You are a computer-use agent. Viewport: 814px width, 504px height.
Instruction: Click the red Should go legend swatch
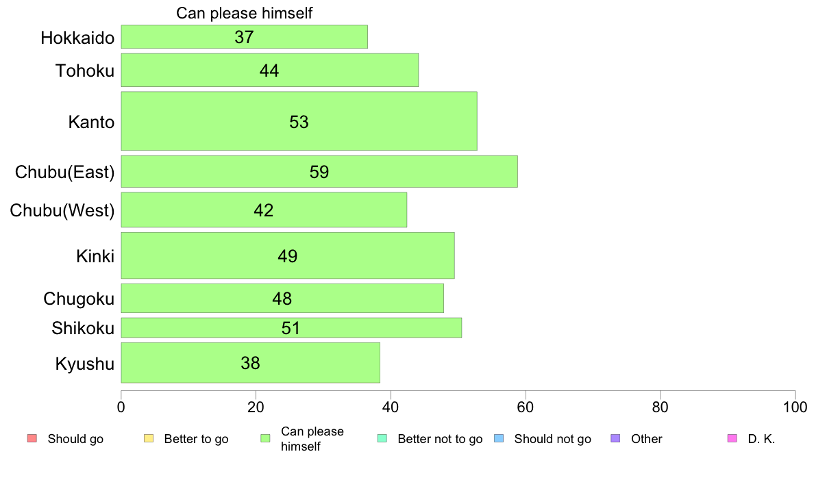click(x=32, y=438)
